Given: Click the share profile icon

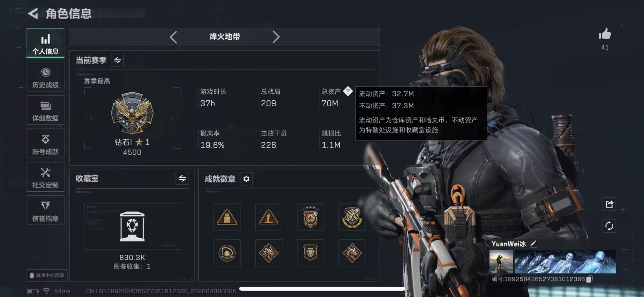Looking at the screenshot, I should coord(609,204).
